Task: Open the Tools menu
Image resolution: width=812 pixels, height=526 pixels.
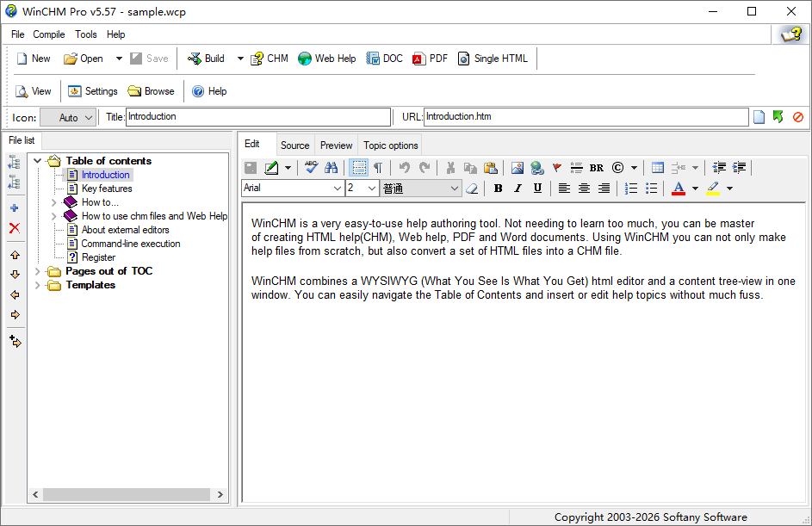Action: coord(86,34)
